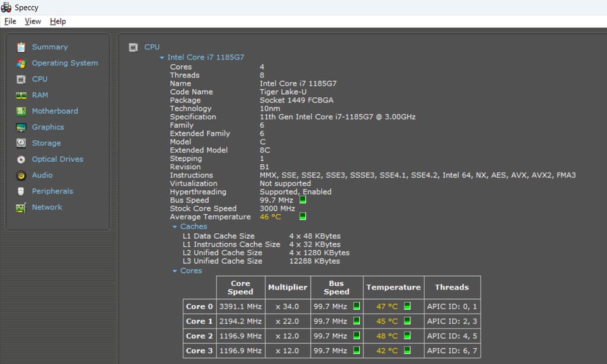Click the Graphics monitor icon in sidebar
Image resolution: width=607 pixels, height=364 pixels.
pyautogui.click(x=21, y=127)
